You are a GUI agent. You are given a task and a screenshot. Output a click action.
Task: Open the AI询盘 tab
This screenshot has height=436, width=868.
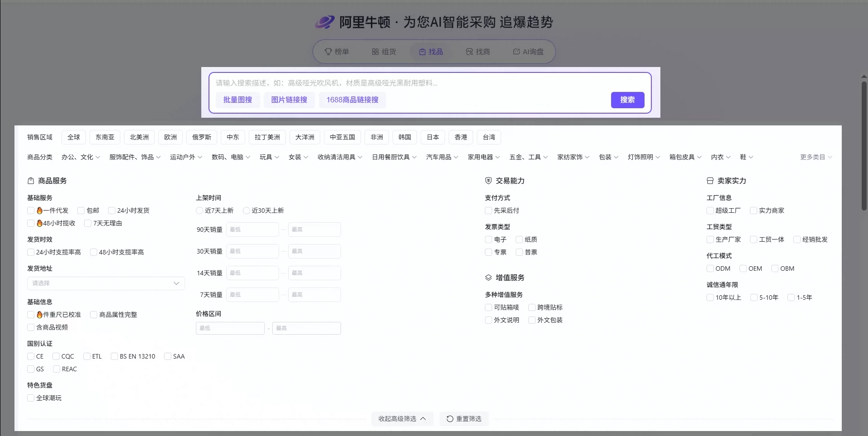tap(528, 52)
